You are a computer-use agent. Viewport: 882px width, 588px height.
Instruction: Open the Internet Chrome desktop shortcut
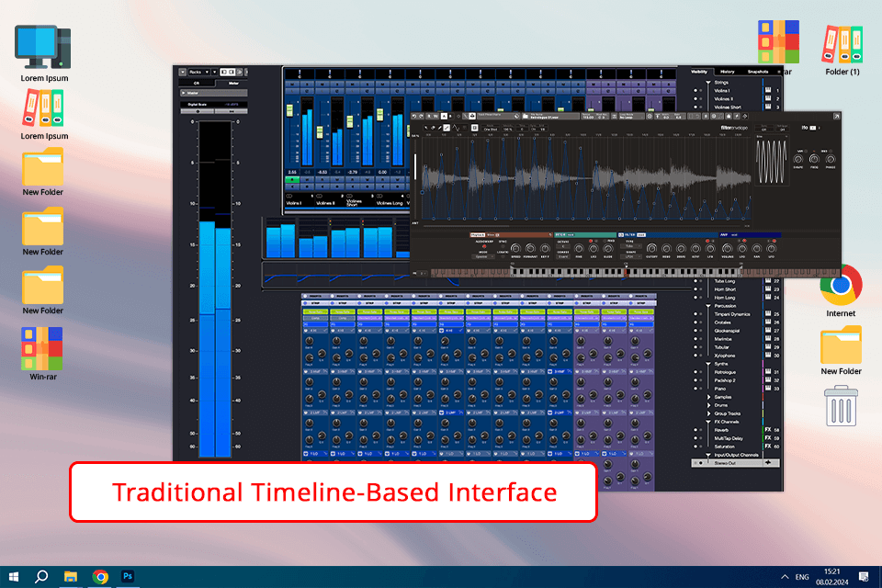[841, 285]
